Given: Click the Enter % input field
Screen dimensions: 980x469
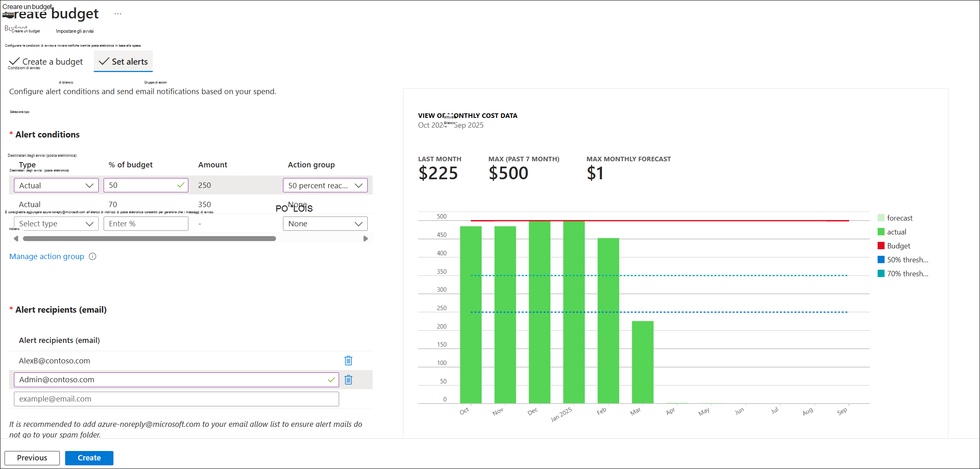Looking at the screenshot, I should tap(145, 223).
